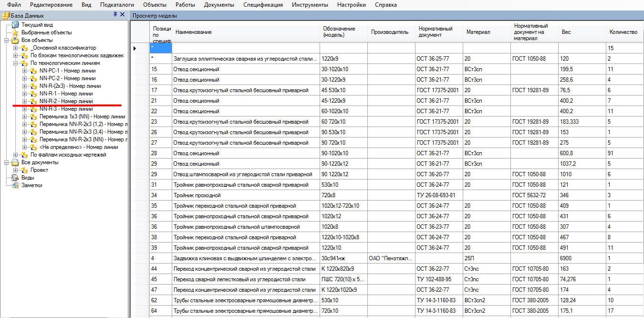
Task: Select the Заметки tree label
Action: tap(32, 185)
